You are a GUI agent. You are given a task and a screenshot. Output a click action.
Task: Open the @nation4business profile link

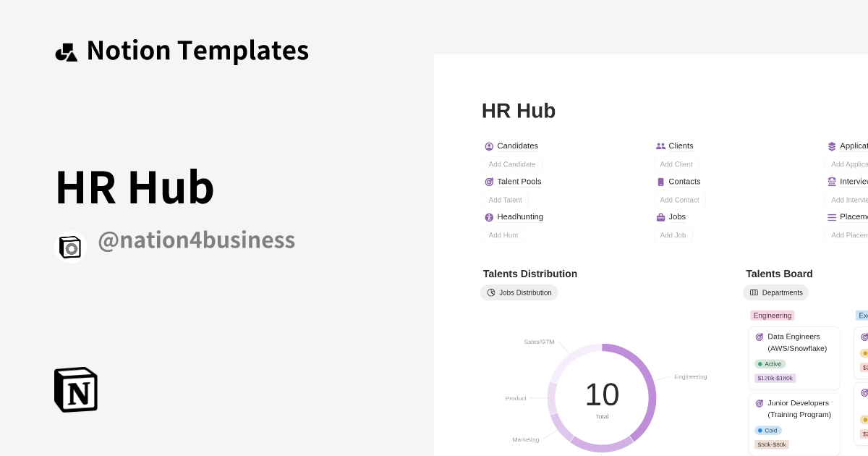point(196,240)
